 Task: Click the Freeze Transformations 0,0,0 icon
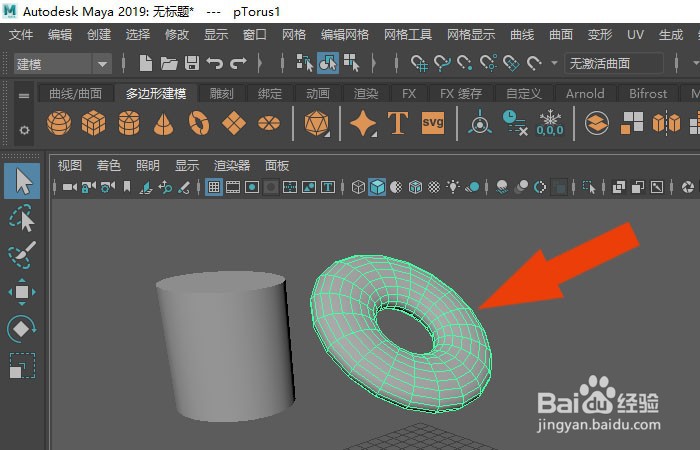[550, 123]
